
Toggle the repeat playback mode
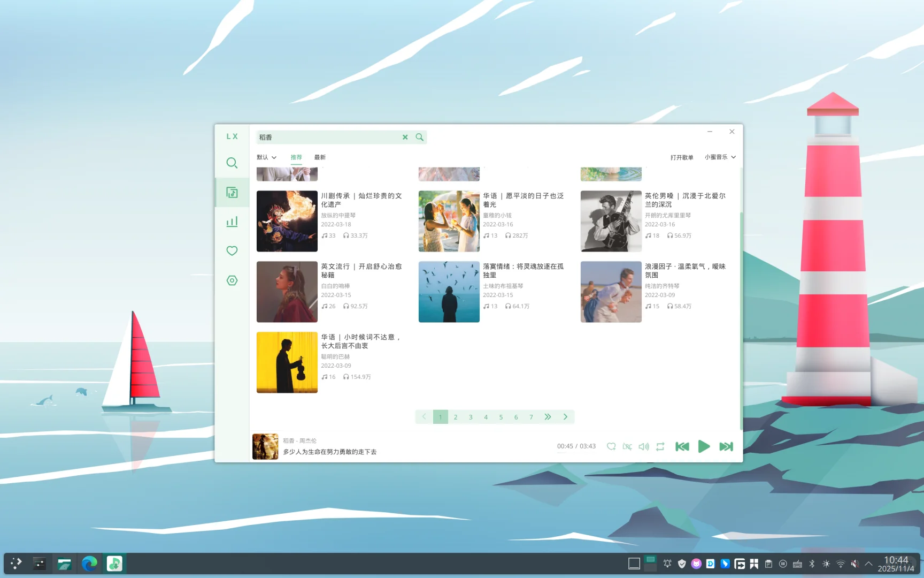coord(660,446)
